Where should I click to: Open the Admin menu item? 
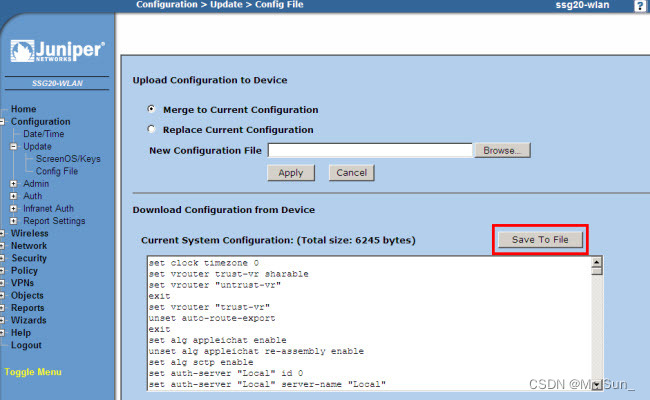click(x=36, y=184)
